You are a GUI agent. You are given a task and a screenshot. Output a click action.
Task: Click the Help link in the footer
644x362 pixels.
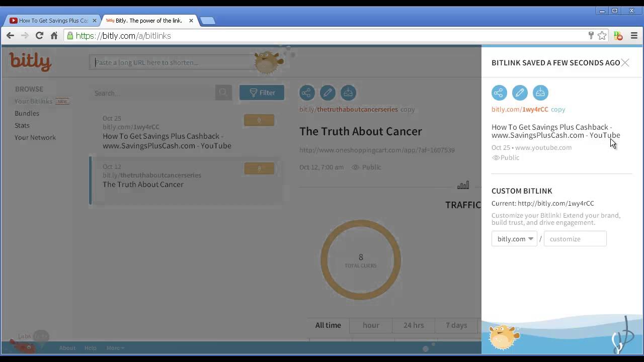(x=91, y=348)
